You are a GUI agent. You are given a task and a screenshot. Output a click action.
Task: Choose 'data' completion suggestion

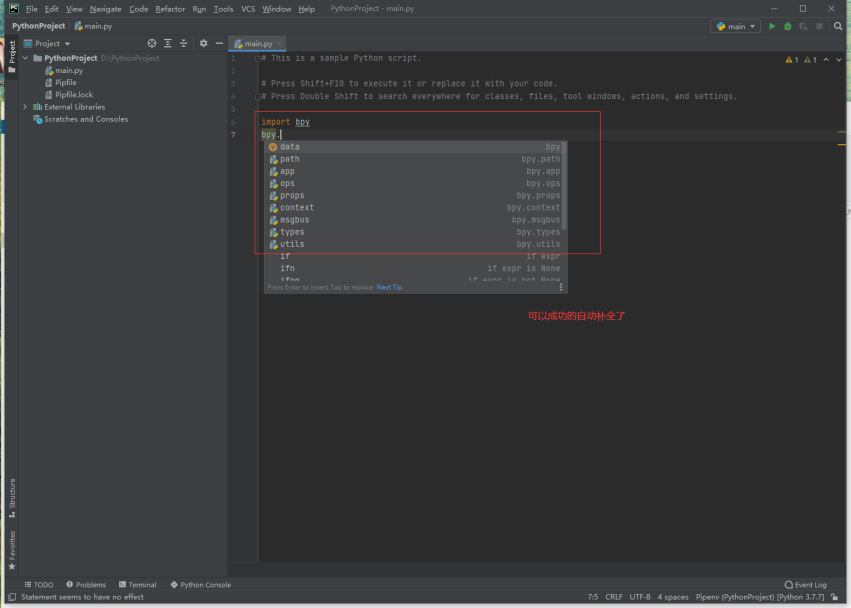click(x=414, y=147)
